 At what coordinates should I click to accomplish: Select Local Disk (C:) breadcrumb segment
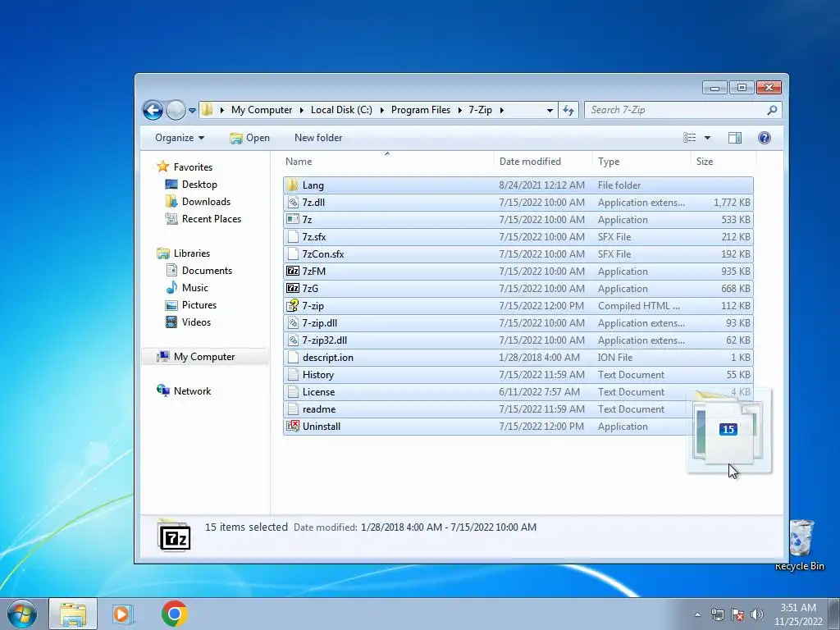[341, 110]
